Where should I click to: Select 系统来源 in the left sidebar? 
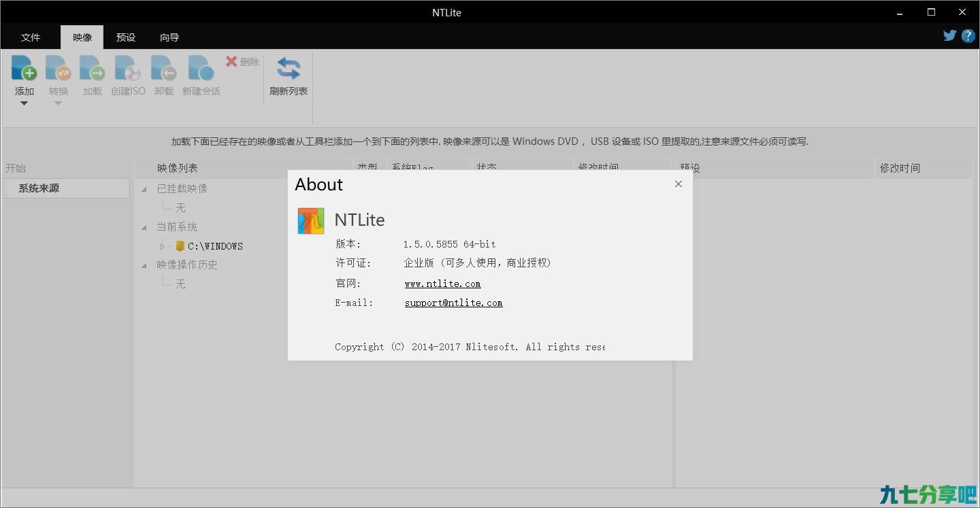coord(66,188)
